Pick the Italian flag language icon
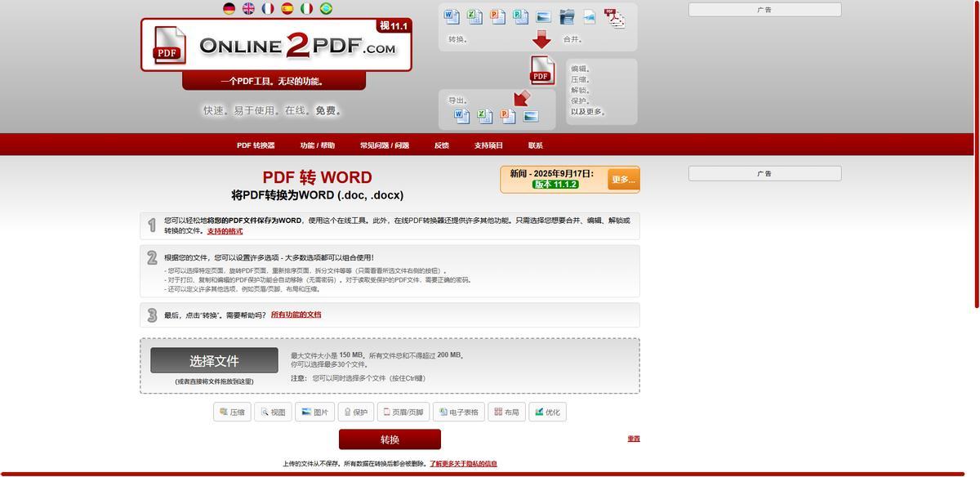980x477 pixels. 307,9
